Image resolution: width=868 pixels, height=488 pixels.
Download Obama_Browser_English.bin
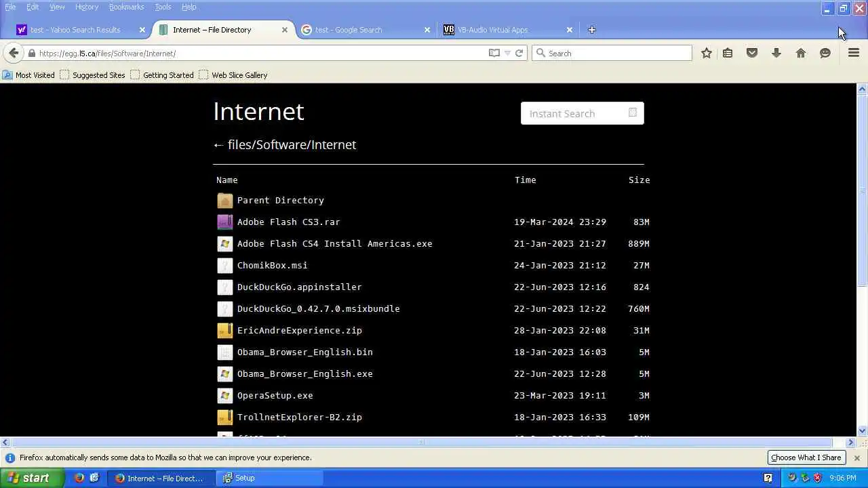[305, 352]
